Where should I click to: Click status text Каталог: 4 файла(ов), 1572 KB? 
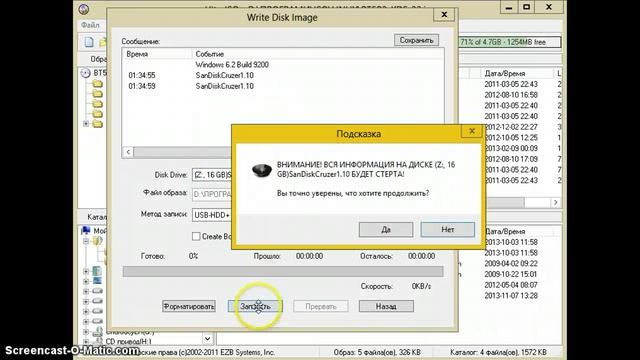point(498,352)
